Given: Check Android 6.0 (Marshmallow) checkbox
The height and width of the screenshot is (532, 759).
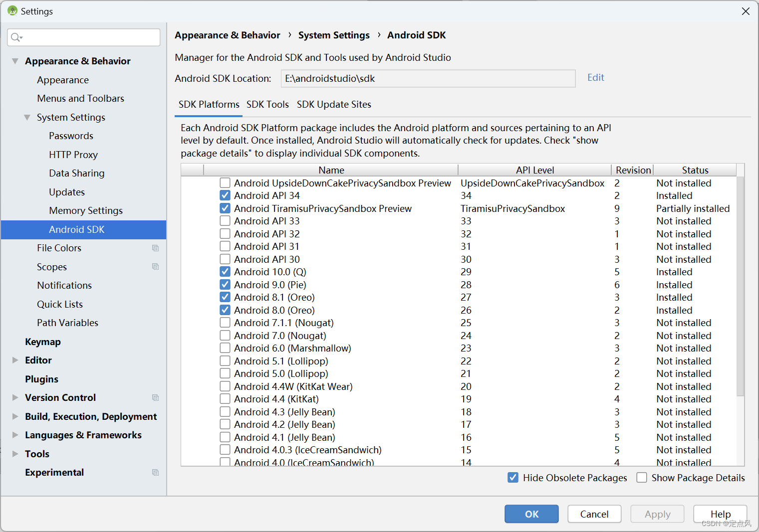Looking at the screenshot, I should pyautogui.click(x=225, y=348).
